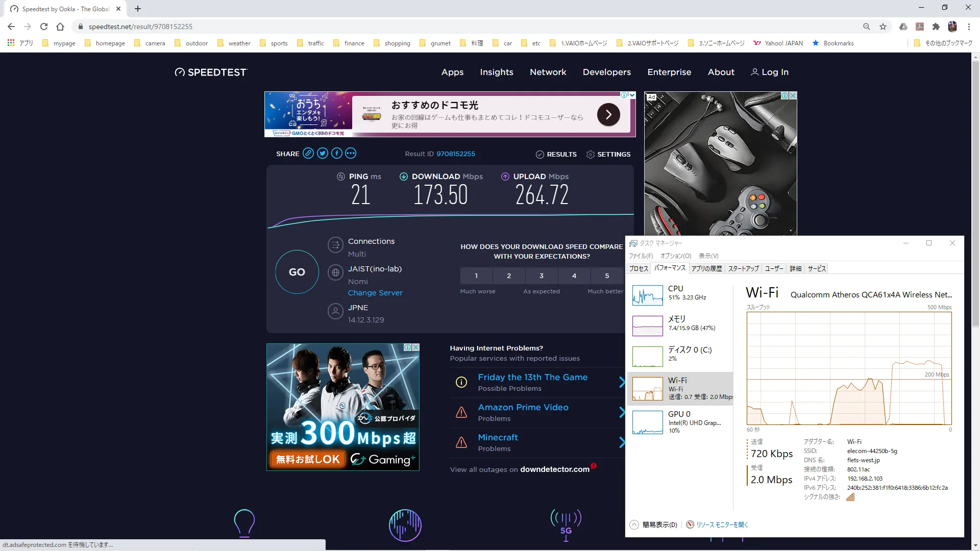Open Speedtest SETTINGS
Screen dimensions: 980x551
point(608,154)
